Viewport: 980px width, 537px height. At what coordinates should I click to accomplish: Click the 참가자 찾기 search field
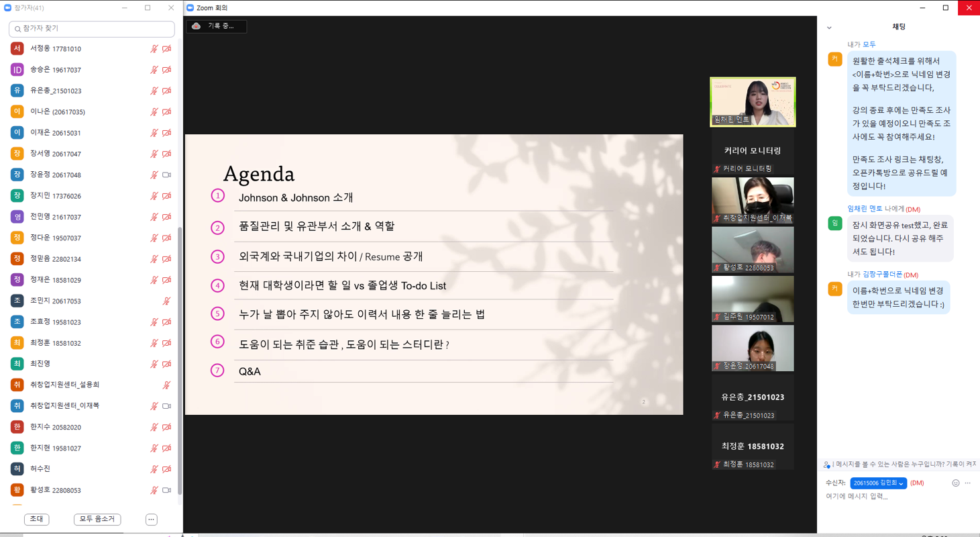click(x=92, y=29)
